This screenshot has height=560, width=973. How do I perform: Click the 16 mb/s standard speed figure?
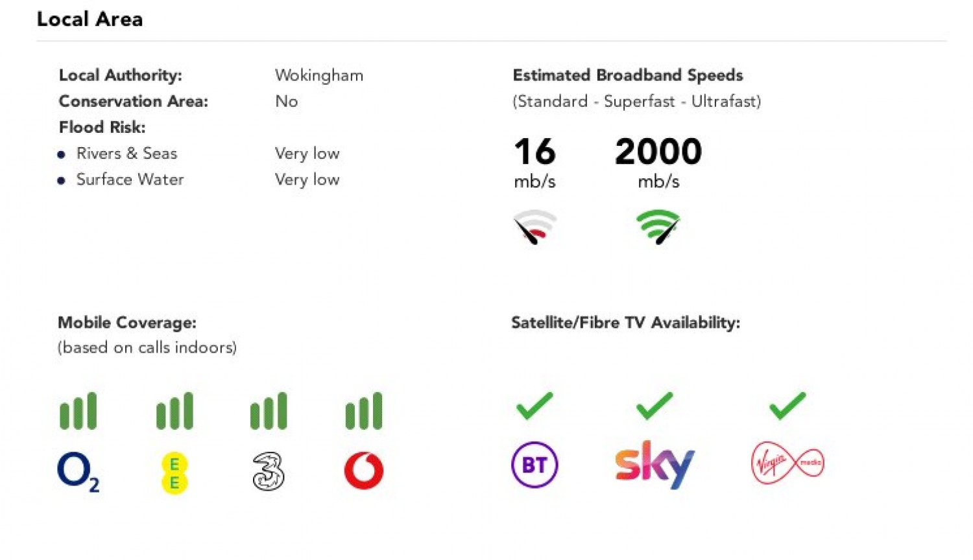coord(535,152)
